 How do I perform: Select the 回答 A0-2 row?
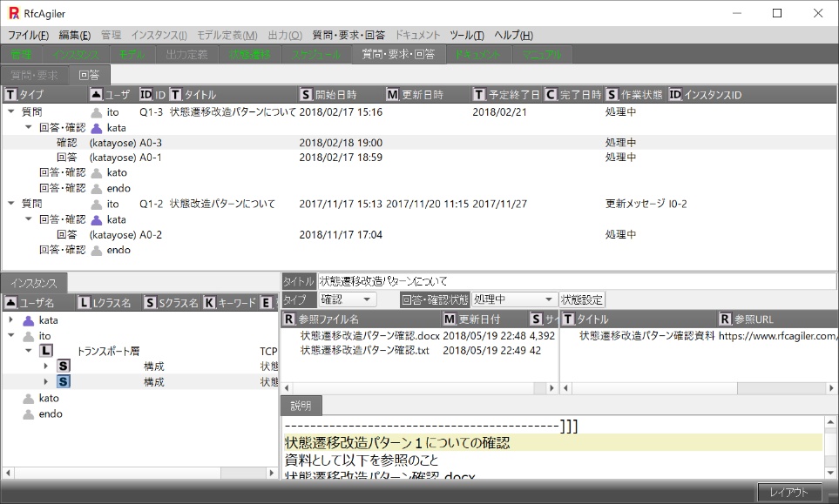pyautogui.click(x=419, y=235)
